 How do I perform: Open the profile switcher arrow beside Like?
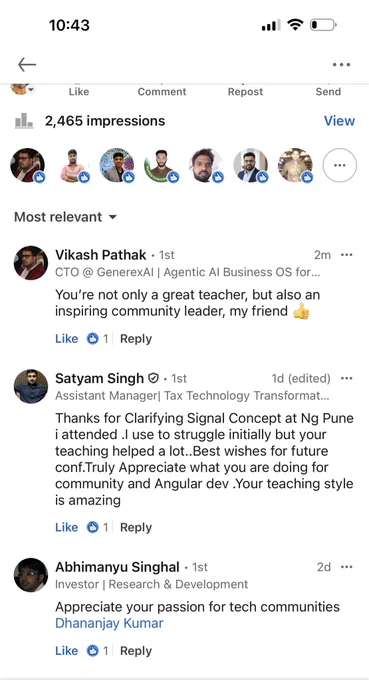[31, 90]
